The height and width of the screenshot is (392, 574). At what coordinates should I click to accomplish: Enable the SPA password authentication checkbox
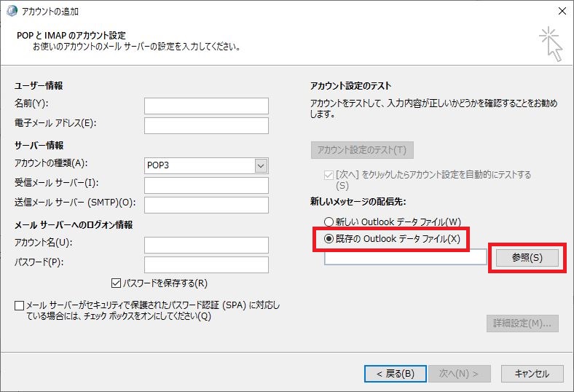pyautogui.click(x=20, y=305)
